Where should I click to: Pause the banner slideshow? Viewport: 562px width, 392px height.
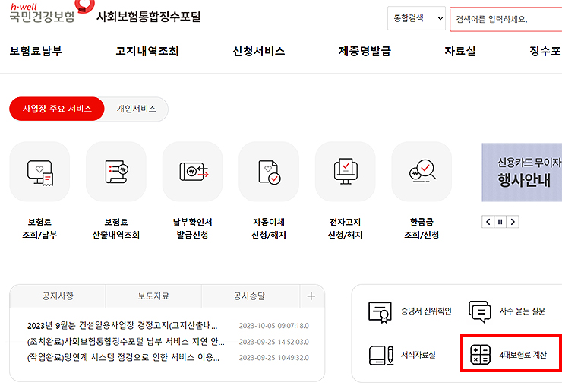pos(500,222)
